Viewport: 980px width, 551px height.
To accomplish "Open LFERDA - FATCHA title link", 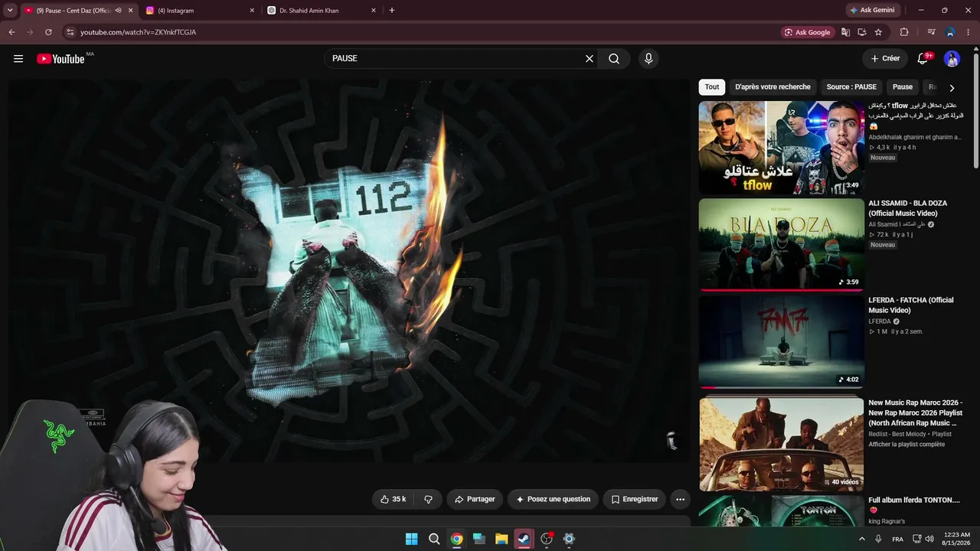I will click(x=911, y=305).
